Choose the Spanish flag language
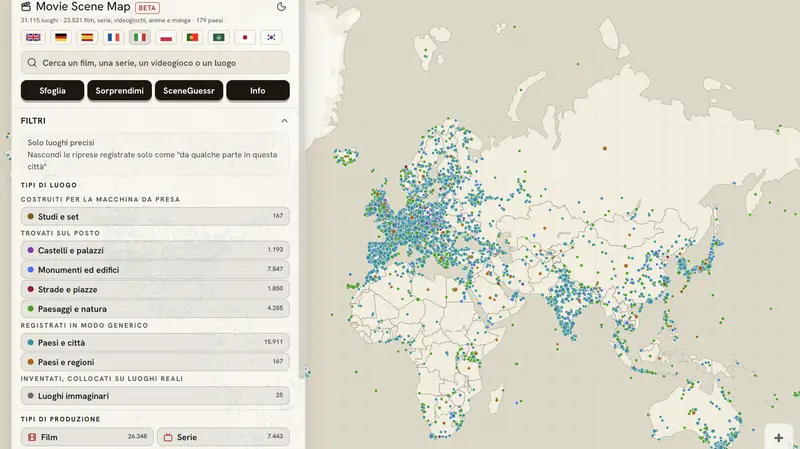 point(87,37)
